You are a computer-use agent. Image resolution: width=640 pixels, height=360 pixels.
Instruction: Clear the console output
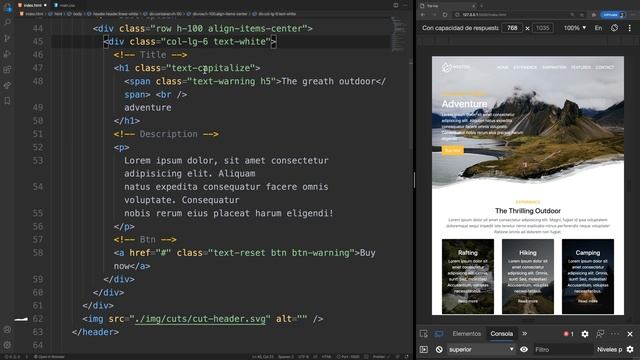[439, 349]
